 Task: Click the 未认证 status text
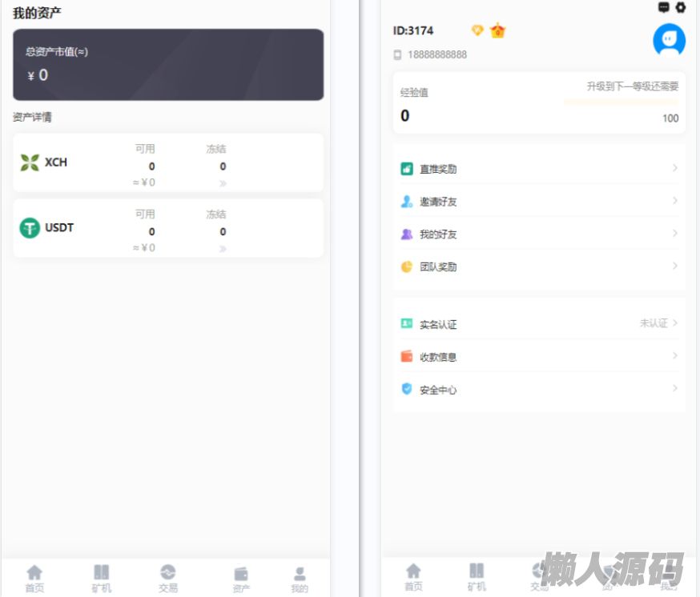point(654,323)
